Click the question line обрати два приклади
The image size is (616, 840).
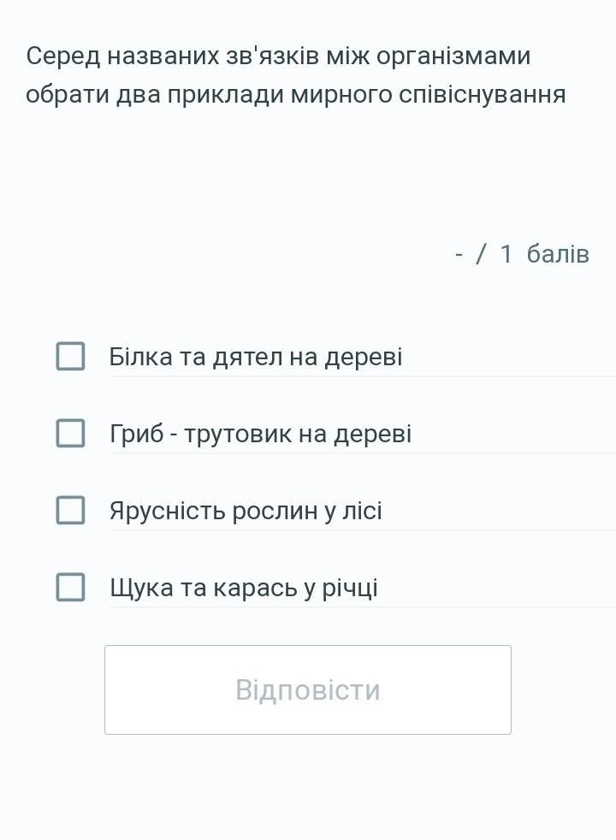(295, 93)
